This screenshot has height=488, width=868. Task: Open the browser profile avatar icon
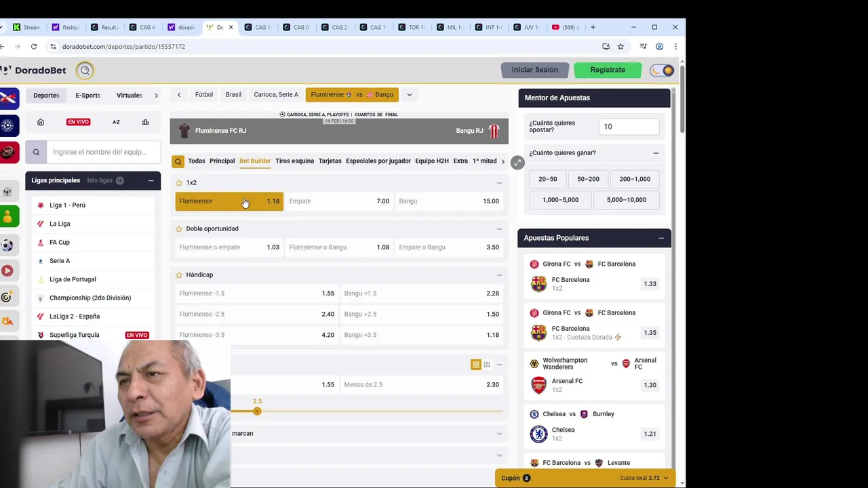659,47
